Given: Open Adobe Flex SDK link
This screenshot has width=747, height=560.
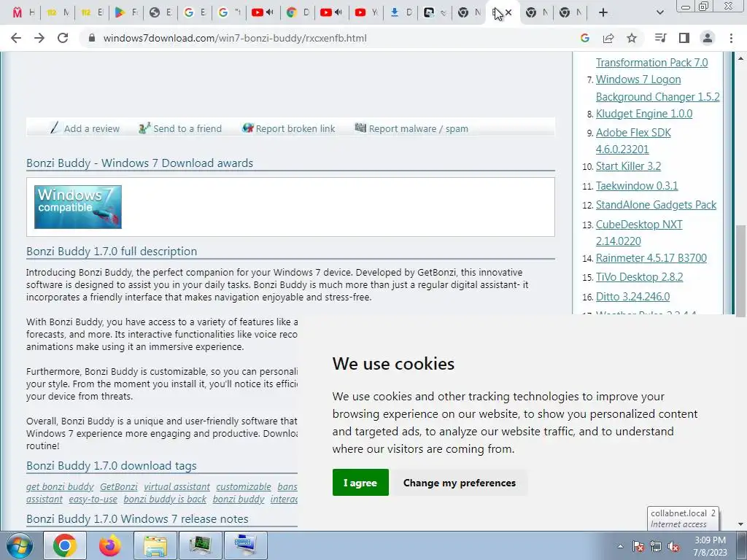Looking at the screenshot, I should click(633, 141).
